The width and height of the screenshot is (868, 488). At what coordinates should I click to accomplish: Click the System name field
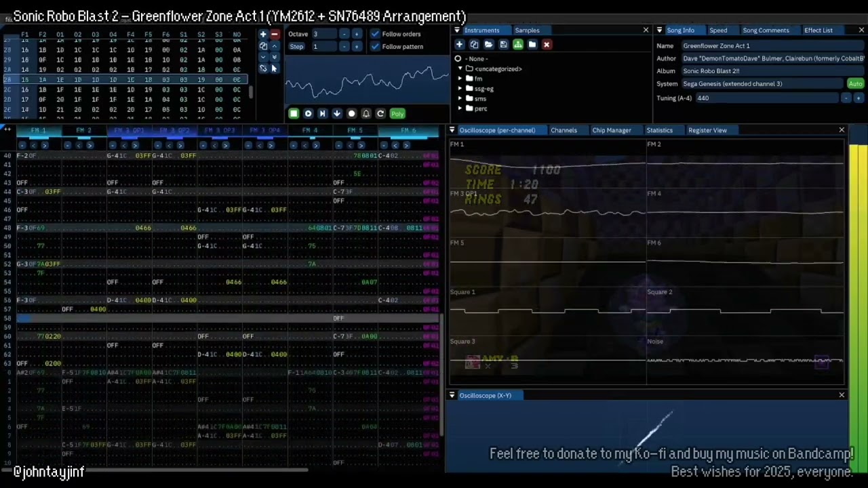point(762,84)
